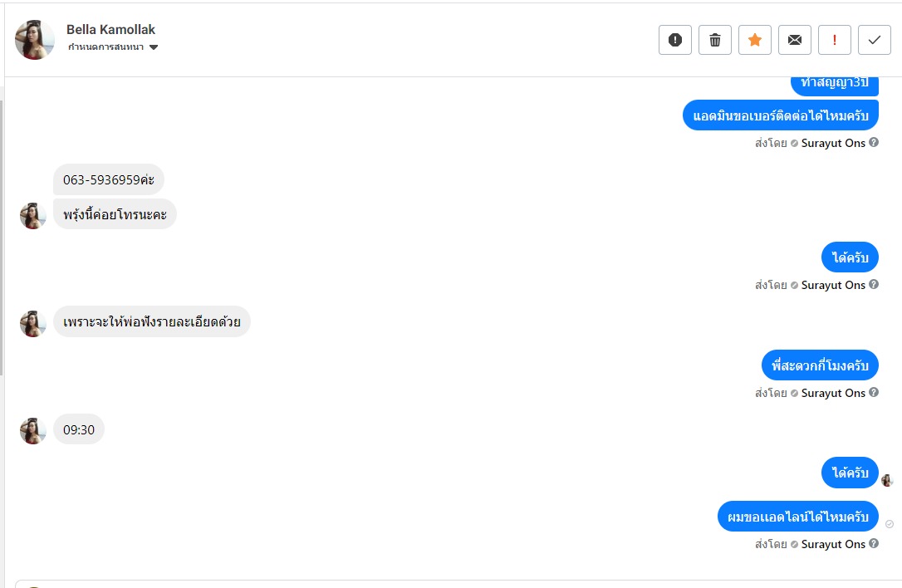Click the 063-5936959ค่ะ phone number bubble
Viewport: 902px width, 588px height.
click(x=109, y=179)
